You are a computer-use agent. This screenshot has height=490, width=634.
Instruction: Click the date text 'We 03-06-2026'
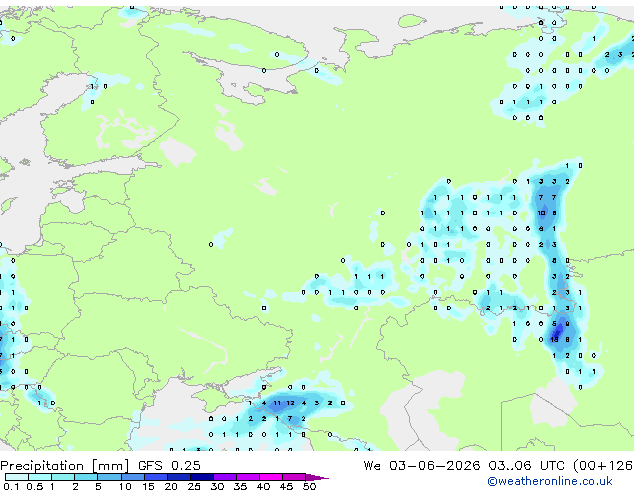coord(422,466)
